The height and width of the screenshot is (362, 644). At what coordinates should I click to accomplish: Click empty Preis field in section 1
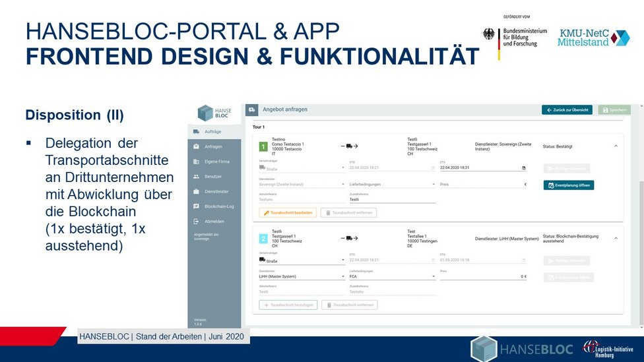click(x=483, y=184)
